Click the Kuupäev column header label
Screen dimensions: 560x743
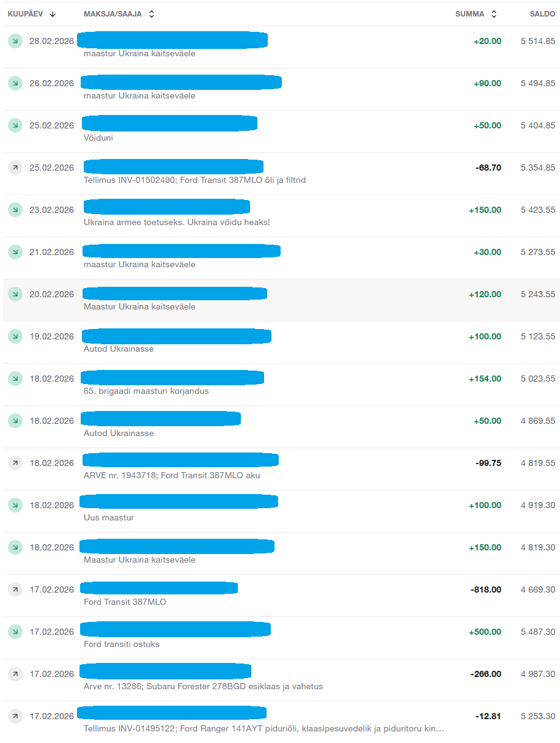tap(25, 14)
